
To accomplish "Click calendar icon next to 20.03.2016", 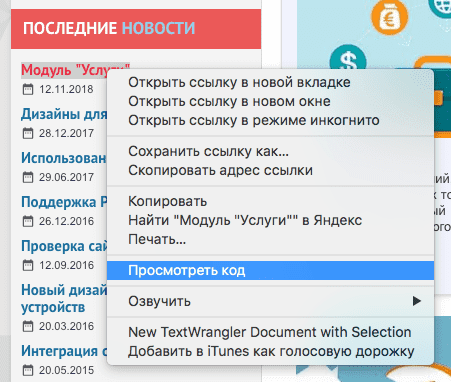I will (x=28, y=326).
